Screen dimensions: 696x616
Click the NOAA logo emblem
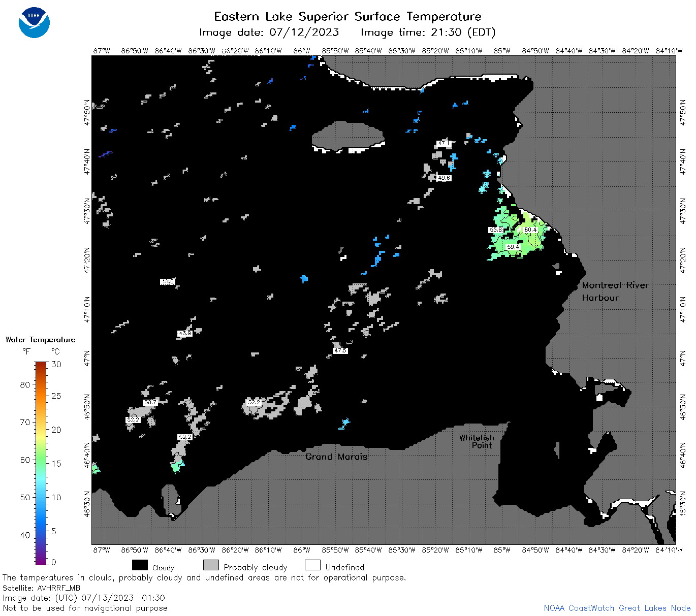34,23
